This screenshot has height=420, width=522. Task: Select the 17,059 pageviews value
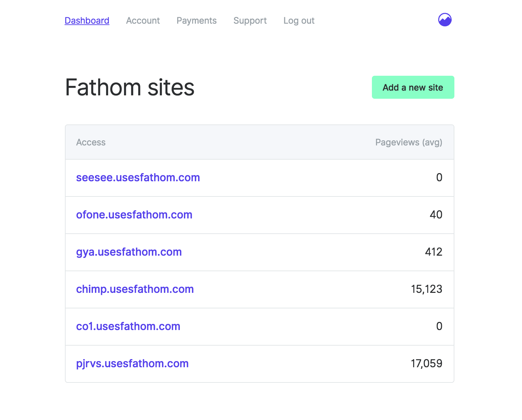pyautogui.click(x=427, y=364)
